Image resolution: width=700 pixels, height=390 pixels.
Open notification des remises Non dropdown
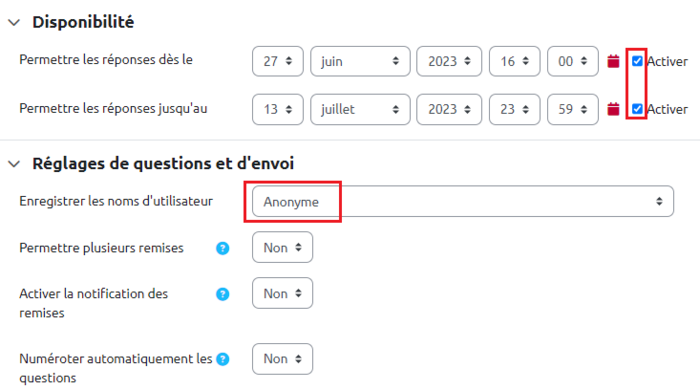[x=283, y=293]
